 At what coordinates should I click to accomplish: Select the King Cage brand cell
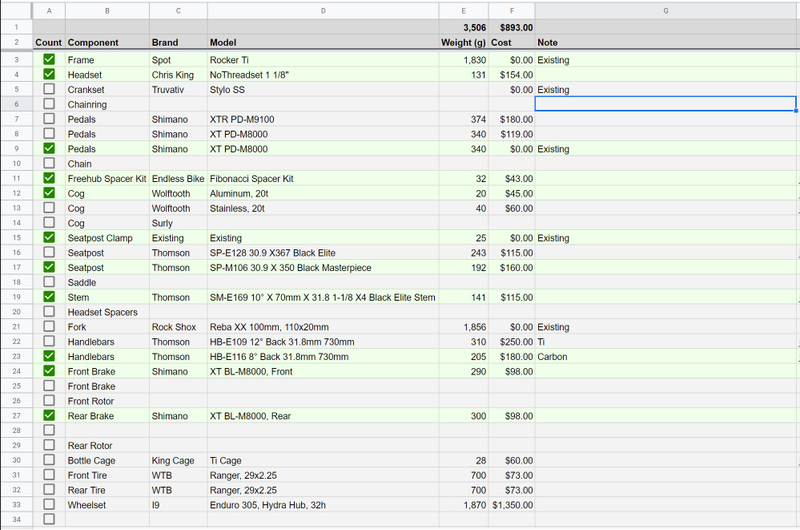[x=178, y=460]
